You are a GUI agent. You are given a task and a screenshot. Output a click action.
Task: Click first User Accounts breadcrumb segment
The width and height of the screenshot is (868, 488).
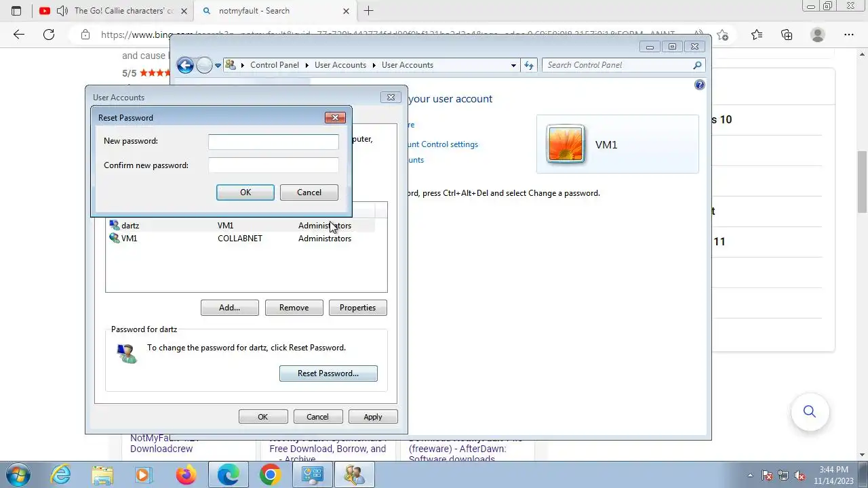pos(340,65)
